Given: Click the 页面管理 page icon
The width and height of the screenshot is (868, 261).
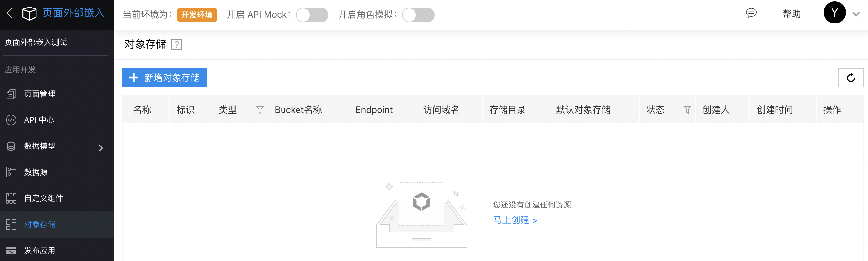Looking at the screenshot, I should 11,94.
